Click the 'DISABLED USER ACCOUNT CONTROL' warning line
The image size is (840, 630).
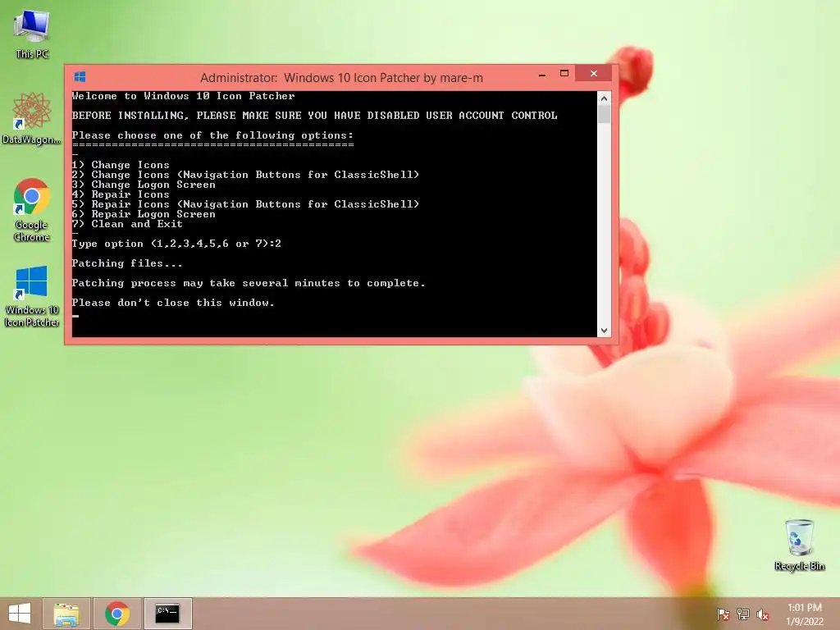314,116
